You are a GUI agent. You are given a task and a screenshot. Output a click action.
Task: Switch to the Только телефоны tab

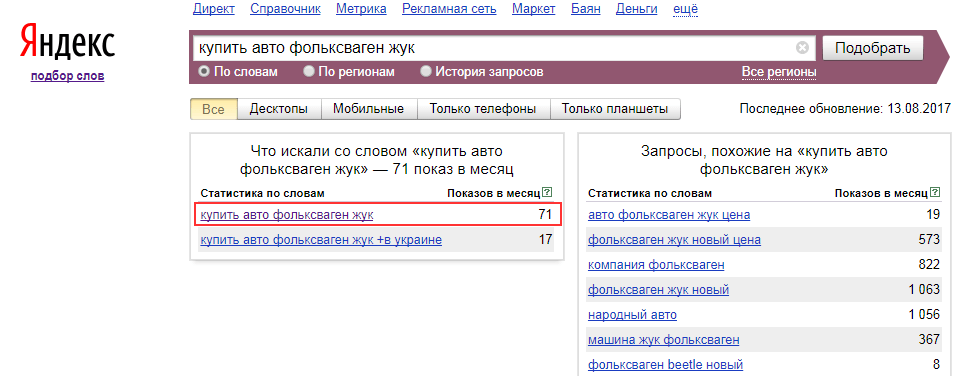(x=483, y=109)
